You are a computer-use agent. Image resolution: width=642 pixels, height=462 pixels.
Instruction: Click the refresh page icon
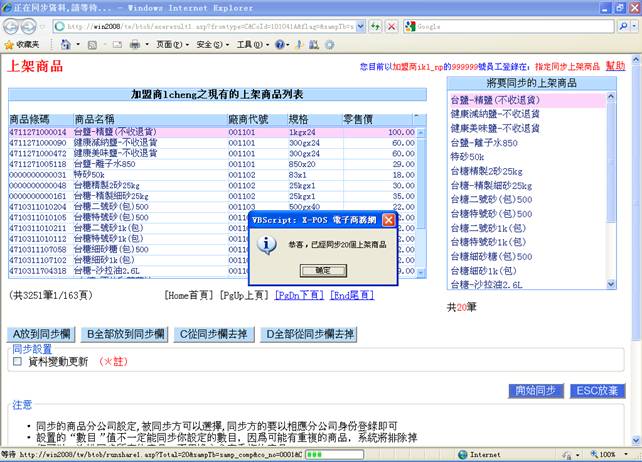click(x=374, y=26)
